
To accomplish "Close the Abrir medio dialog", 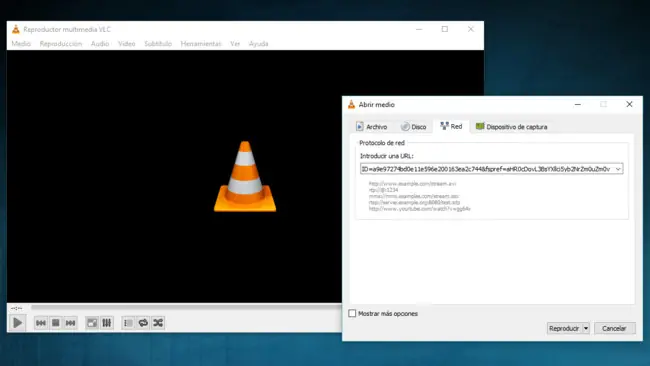I will [629, 104].
